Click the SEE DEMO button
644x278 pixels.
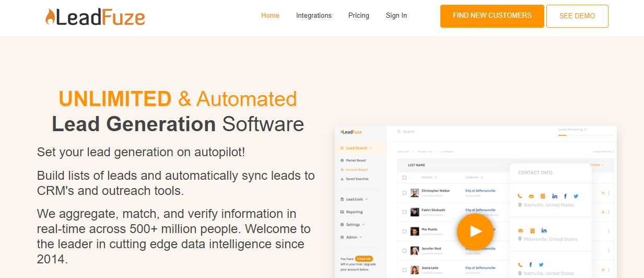(577, 16)
